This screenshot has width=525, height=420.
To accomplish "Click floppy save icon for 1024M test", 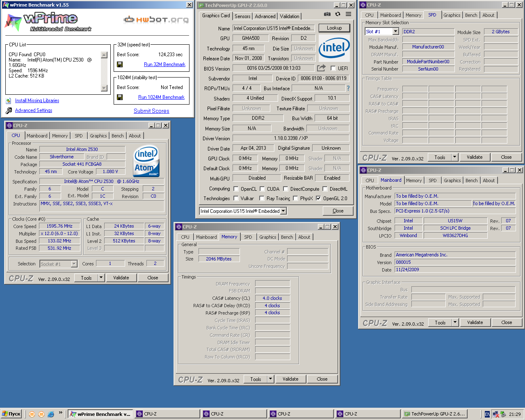I will click(x=120, y=97).
